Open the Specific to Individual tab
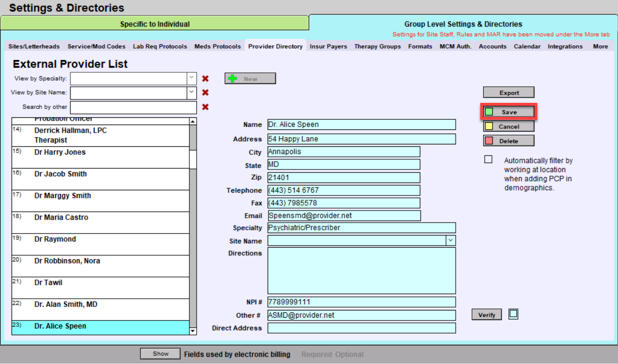This screenshot has height=364, width=618. pyautogui.click(x=155, y=24)
